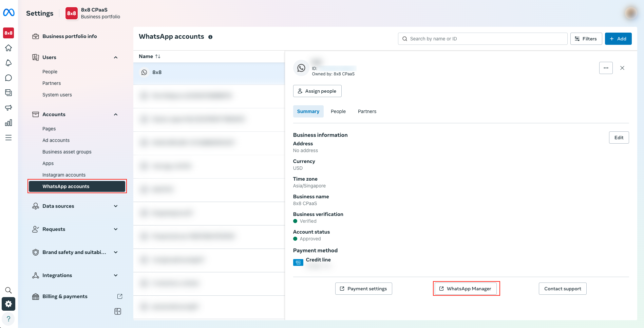
Task: Click the Meta logo icon
Action: tap(9, 13)
